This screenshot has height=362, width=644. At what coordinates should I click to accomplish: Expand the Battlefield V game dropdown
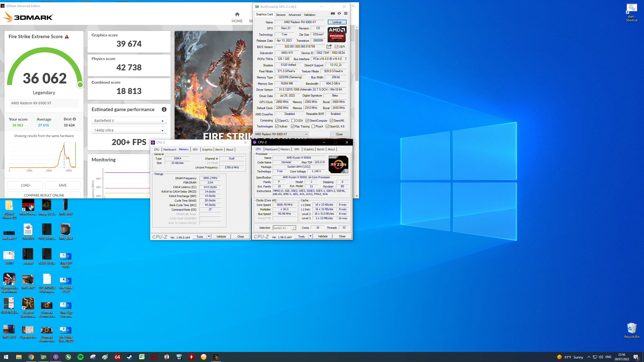pyautogui.click(x=129, y=121)
